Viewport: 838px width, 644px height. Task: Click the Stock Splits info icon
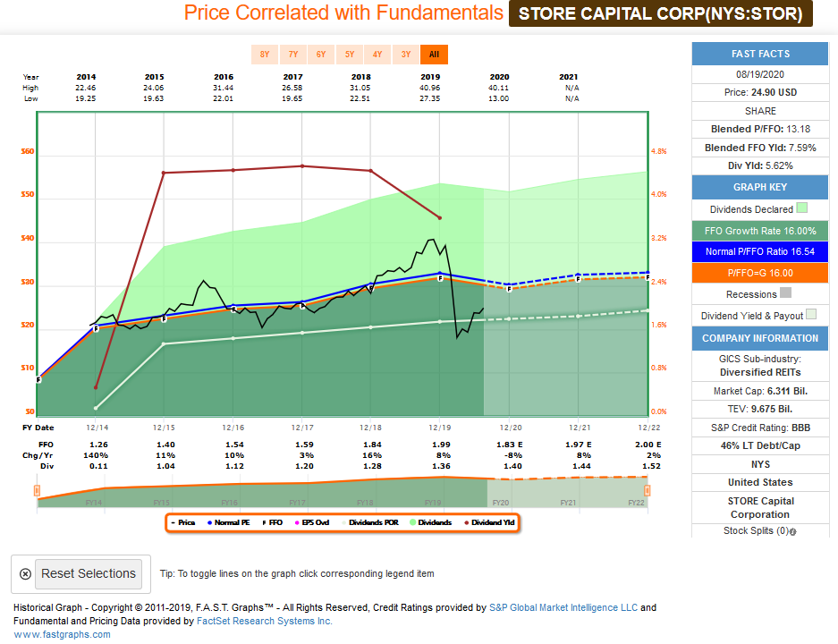tap(793, 532)
